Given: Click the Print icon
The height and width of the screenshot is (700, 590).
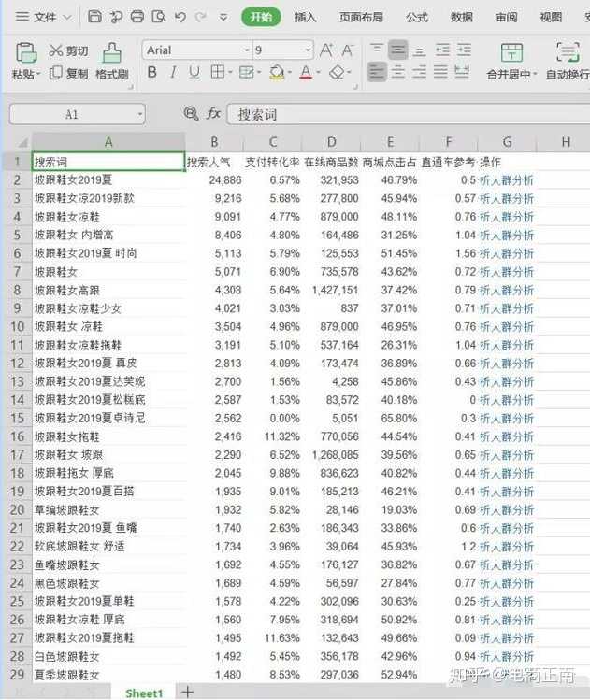Looking at the screenshot, I should (x=137, y=17).
